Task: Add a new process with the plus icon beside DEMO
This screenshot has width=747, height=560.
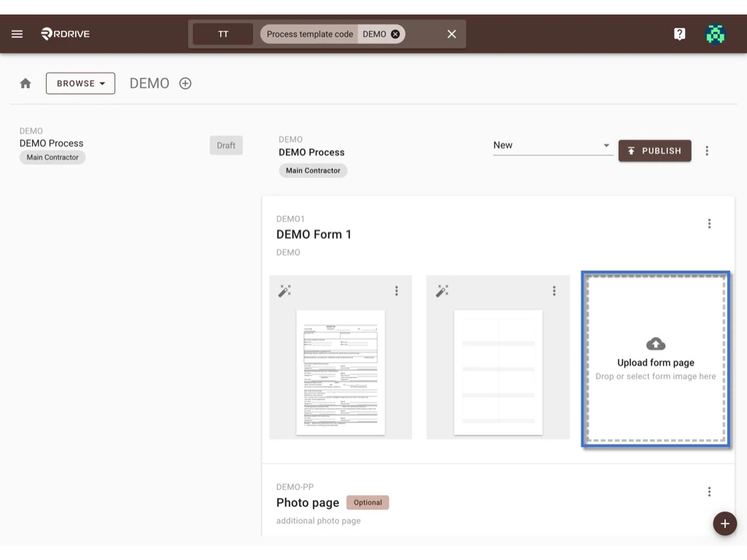Action: pos(185,83)
